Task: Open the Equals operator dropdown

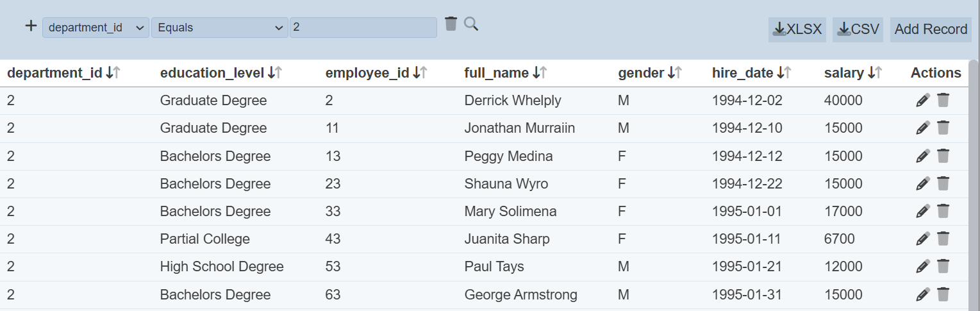Action: (219, 28)
